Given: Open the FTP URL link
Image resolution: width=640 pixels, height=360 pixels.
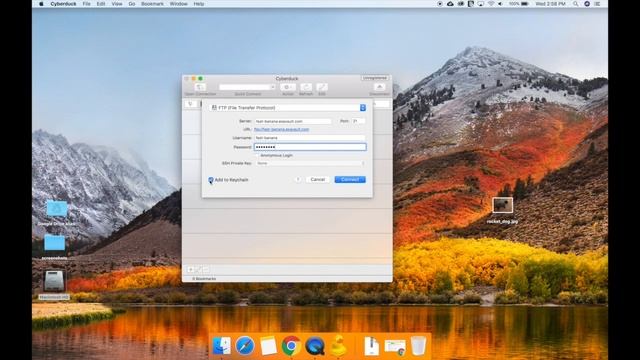Looking at the screenshot, I should pos(281,129).
